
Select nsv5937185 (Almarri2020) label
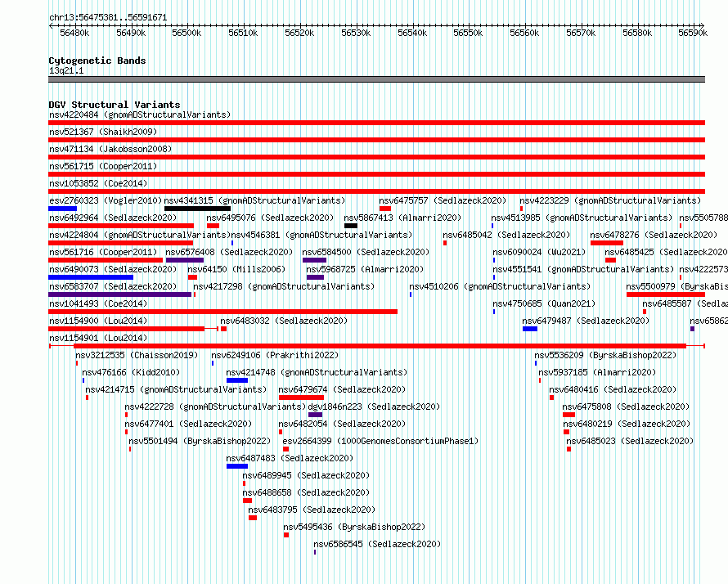click(x=597, y=372)
